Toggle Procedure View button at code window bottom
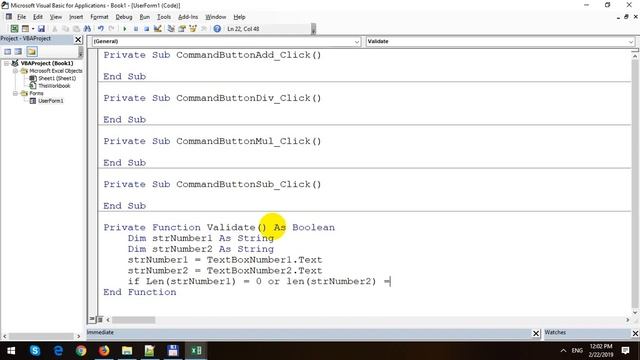 click(x=92, y=320)
